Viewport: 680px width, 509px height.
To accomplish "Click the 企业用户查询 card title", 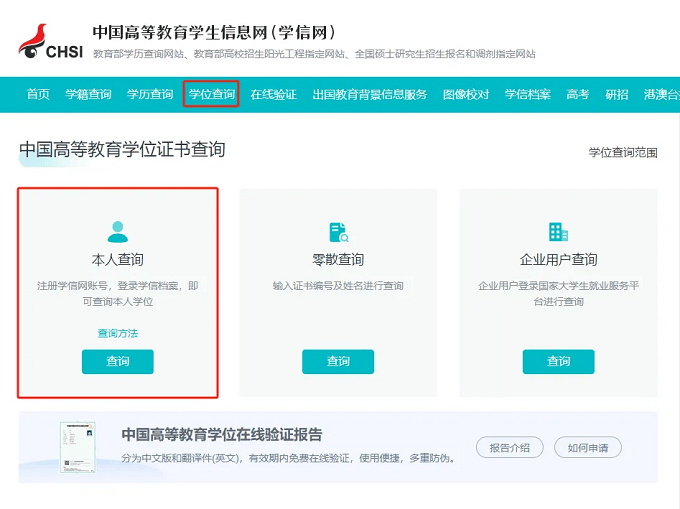I will (559, 260).
